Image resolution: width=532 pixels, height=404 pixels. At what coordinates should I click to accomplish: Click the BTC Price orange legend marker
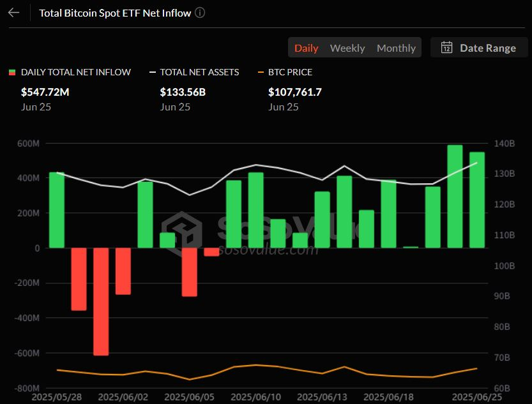[261, 71]
